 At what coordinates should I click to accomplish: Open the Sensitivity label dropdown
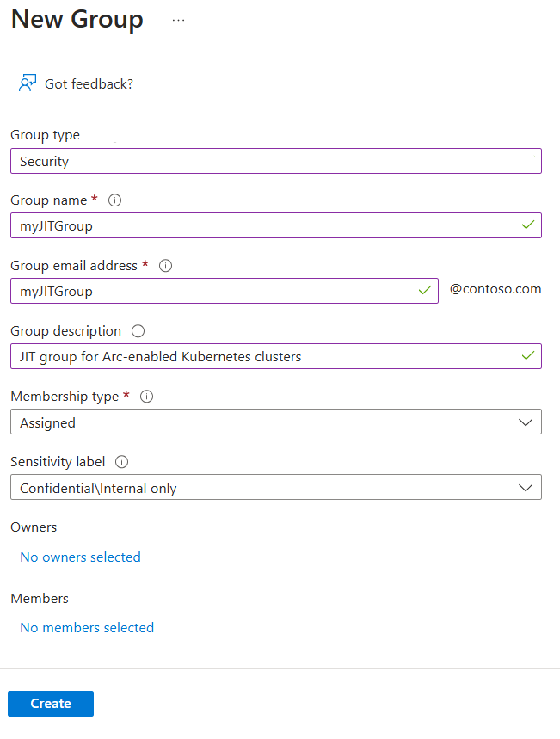coord(525,487)
